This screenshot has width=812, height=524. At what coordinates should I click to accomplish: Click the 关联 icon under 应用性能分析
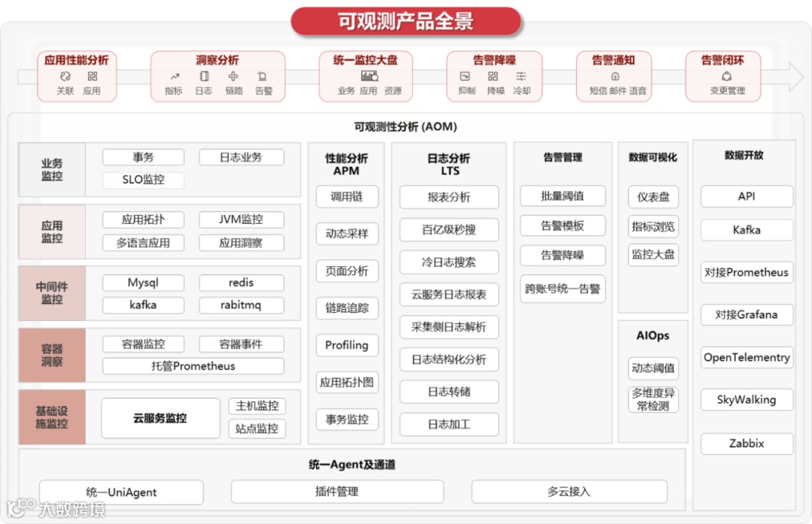click(x=65, y=77)
